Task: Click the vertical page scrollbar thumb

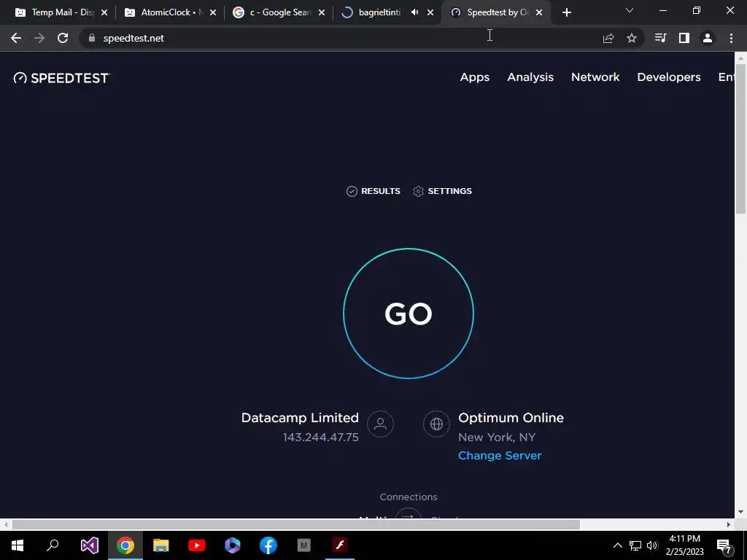Action: coord(740,138)
